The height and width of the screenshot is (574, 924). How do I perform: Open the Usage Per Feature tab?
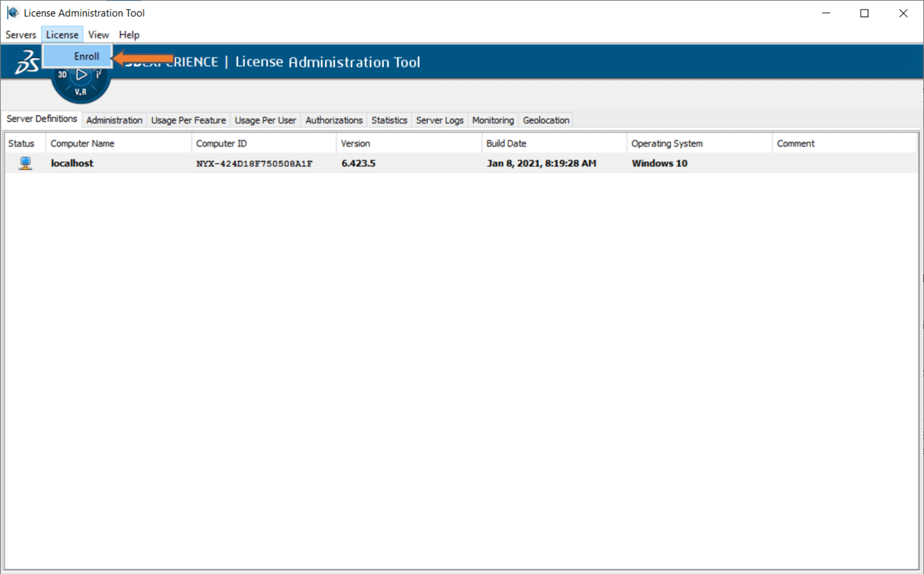pos(188,120)
